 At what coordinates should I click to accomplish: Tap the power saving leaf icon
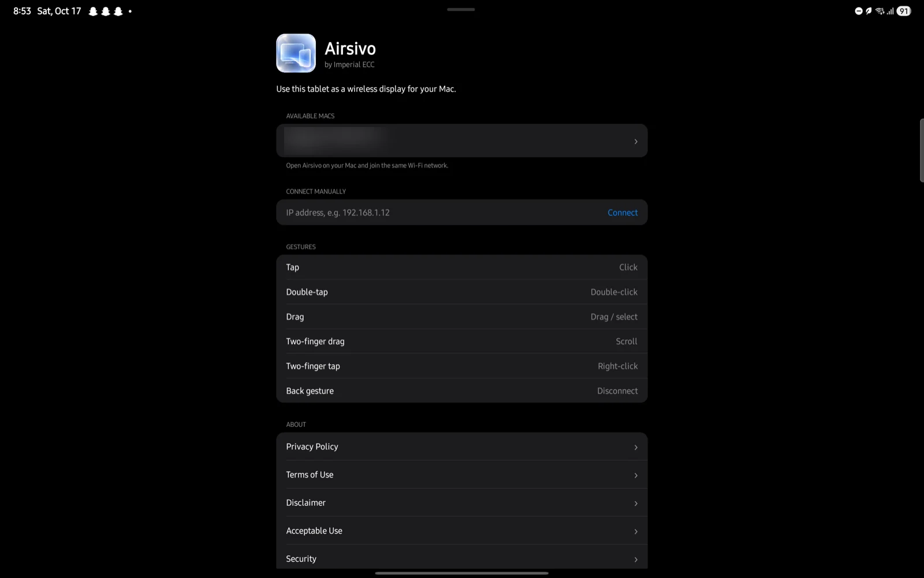[869, 11]
